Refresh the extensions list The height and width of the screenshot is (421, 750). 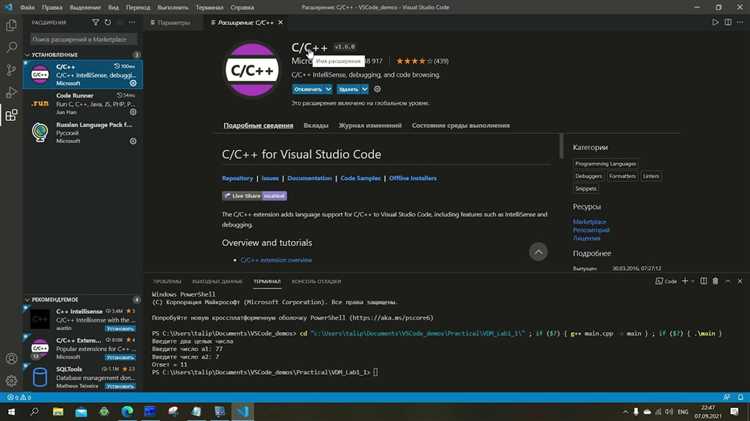point(108,22)
